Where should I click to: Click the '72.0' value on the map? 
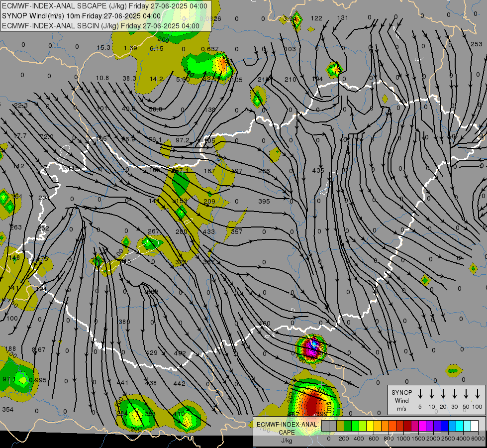point(47,137)
